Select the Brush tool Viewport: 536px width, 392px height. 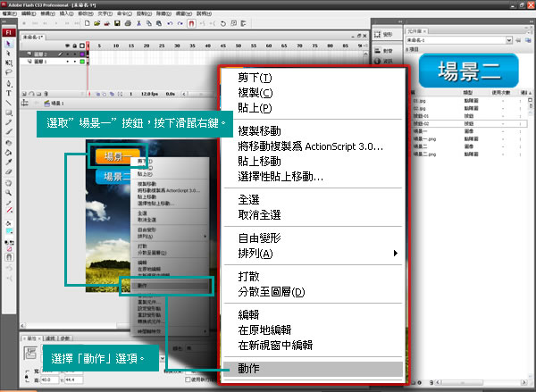tap(9, 131)
